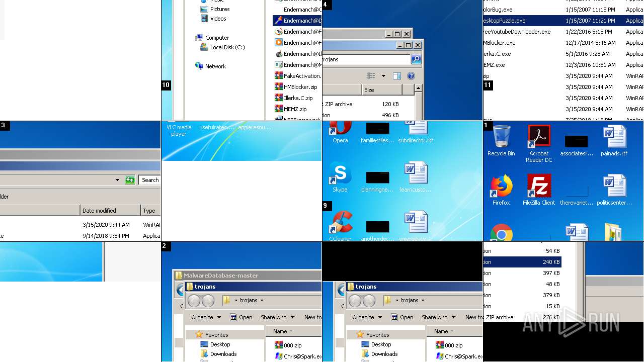
Task: Select the olorBug.exe file row
Action: tap(563, 10)
